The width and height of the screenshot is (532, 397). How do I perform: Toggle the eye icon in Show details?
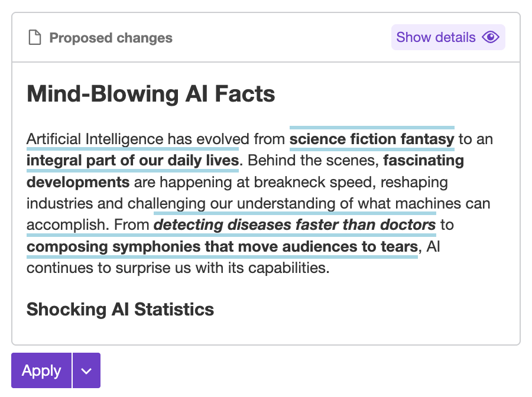[491, 38]
